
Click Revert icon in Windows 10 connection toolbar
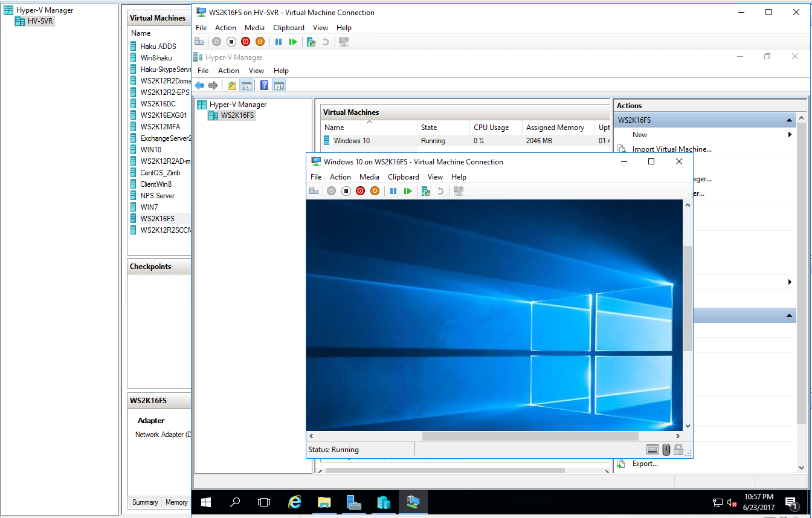pos(440,191)
